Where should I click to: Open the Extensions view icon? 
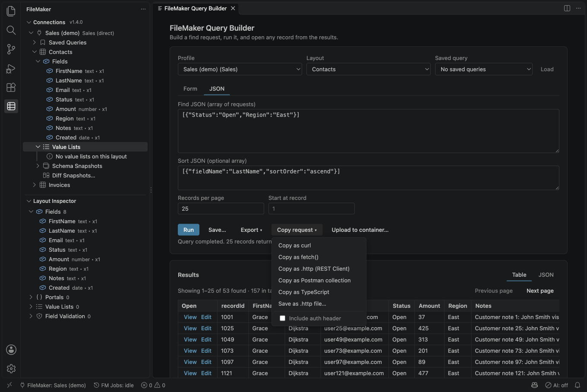pyautogui.click(x=11, y=87)
